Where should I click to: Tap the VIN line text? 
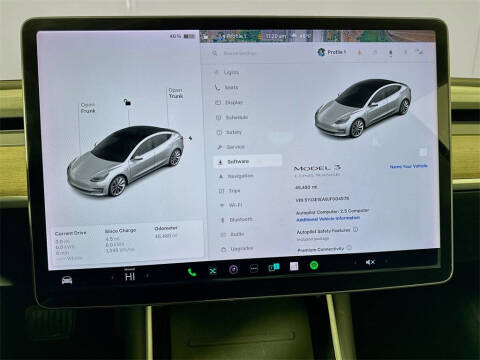322,199
